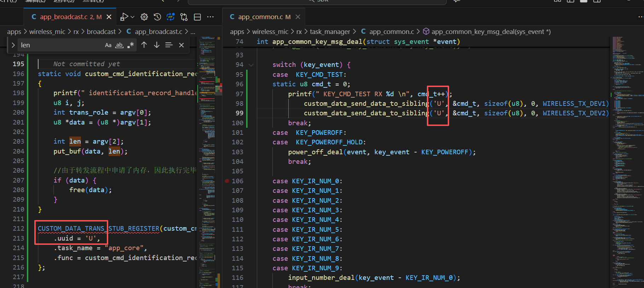Image resolution: width=644 pixels, height=288 pixels.
Task: Click the broadcast breadcrumb folder
Action: pos(101,31)
